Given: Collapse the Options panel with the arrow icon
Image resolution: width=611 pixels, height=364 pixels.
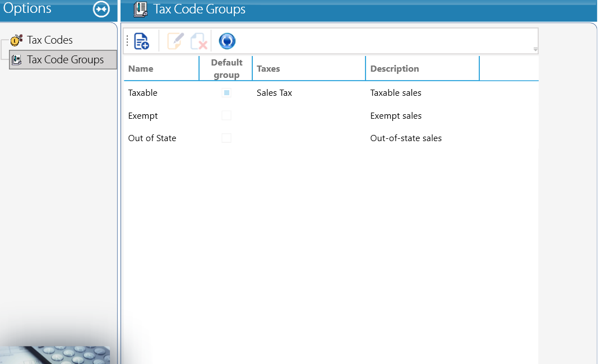Looking at the screenshot, I should 101,9.
